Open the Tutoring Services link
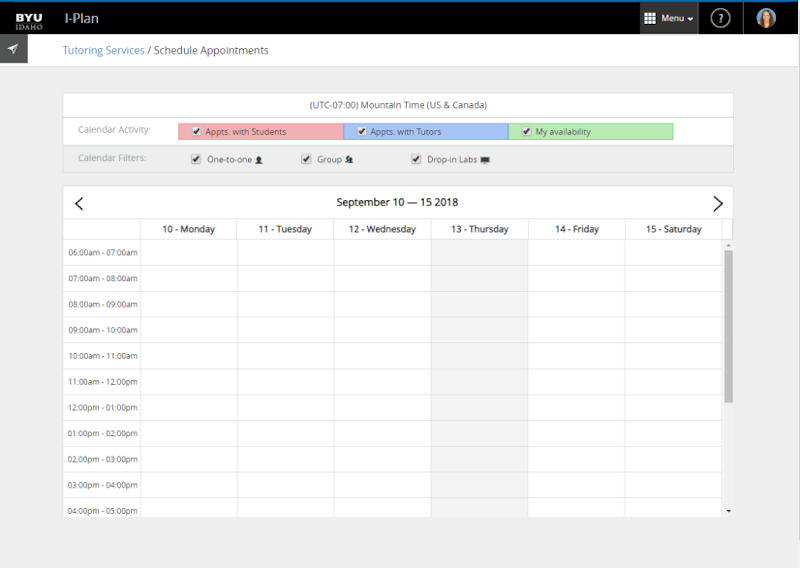 (x=103, y=50)
